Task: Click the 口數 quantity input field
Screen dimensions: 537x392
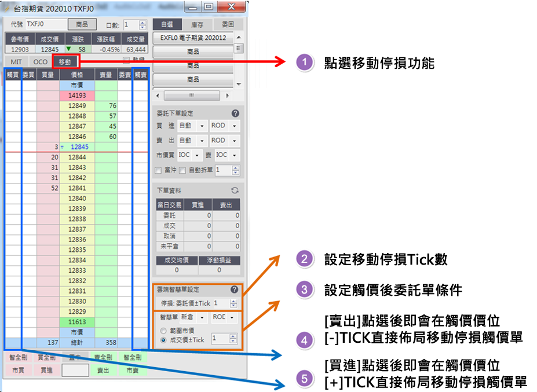Action: coord(131,25)
